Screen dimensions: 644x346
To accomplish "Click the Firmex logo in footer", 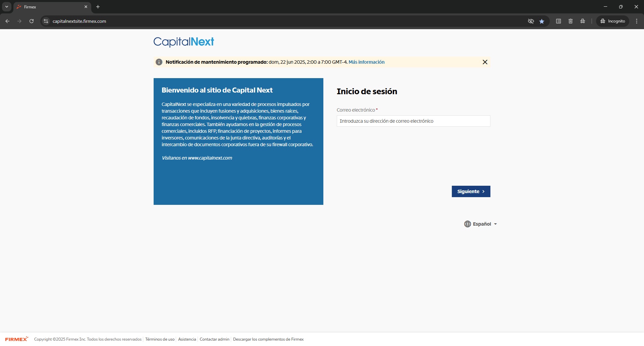I will tap(17, 339).
